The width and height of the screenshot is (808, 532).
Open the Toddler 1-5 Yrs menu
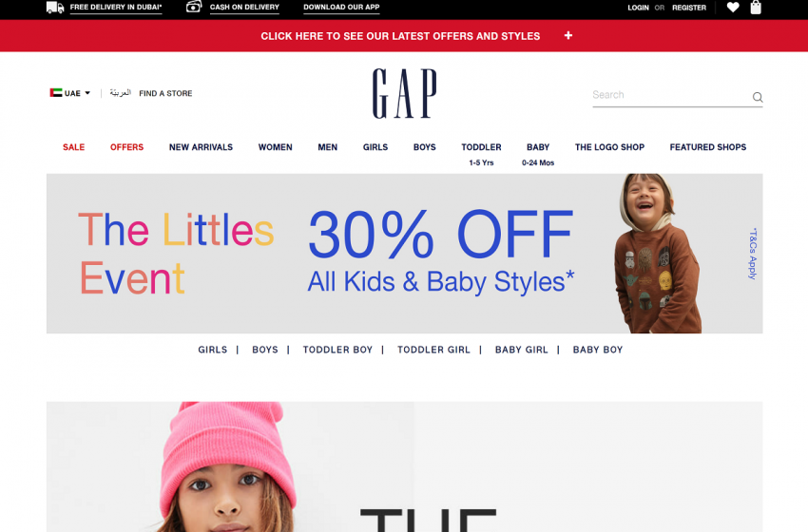click(481, 154)
